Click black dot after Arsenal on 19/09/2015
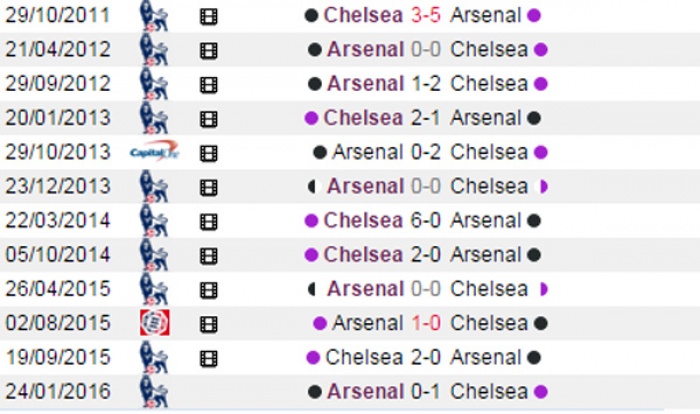The image size is (700, 414). coord(534,357)
